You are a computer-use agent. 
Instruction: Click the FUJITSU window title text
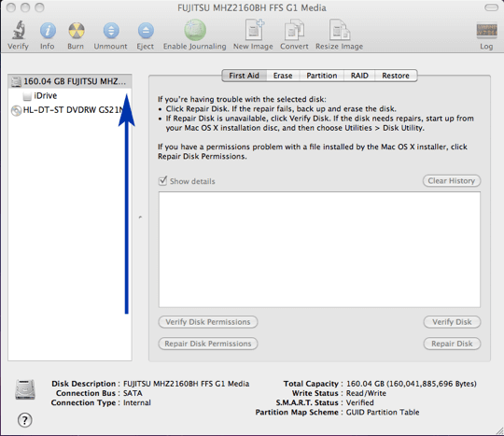(x=252, y=7)
